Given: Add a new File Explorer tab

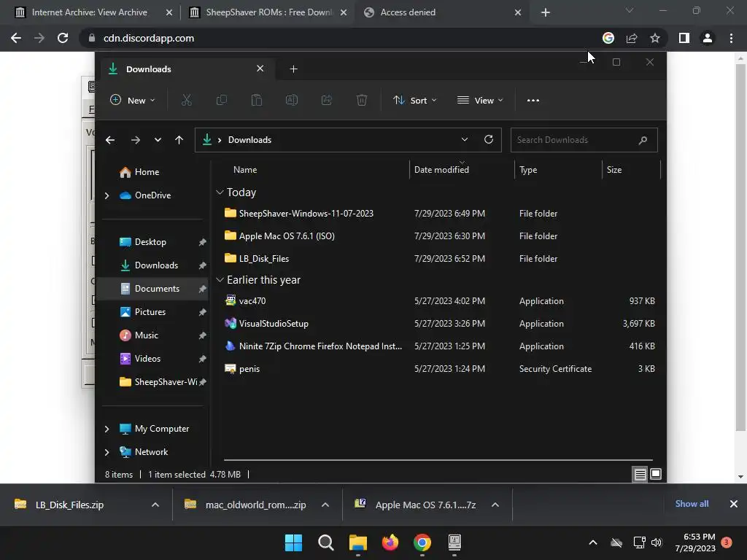Looking at the screenshot, I should point(293,69).
